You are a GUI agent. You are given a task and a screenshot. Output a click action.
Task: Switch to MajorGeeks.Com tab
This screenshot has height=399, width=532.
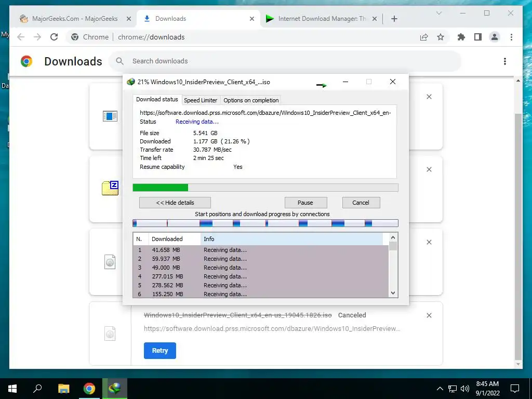pyautogui.click(x=75, y=19)
